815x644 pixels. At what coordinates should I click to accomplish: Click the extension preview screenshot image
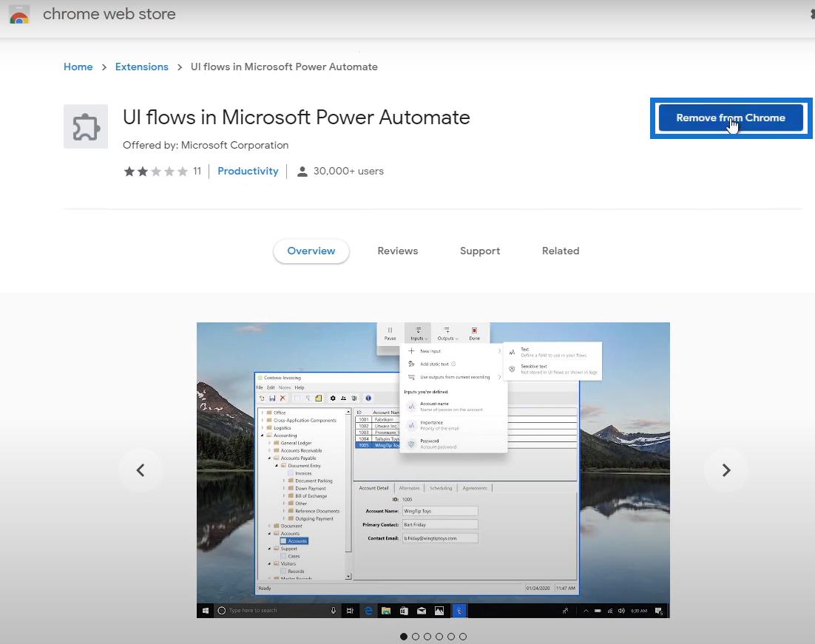[x=433, y=470]
